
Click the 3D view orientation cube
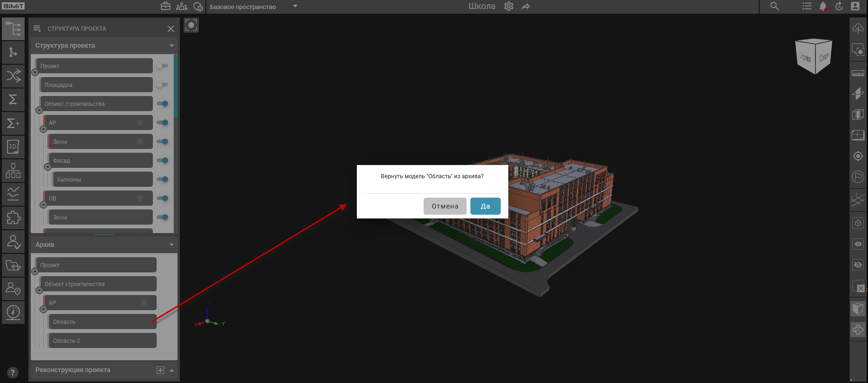click(814, 57)
